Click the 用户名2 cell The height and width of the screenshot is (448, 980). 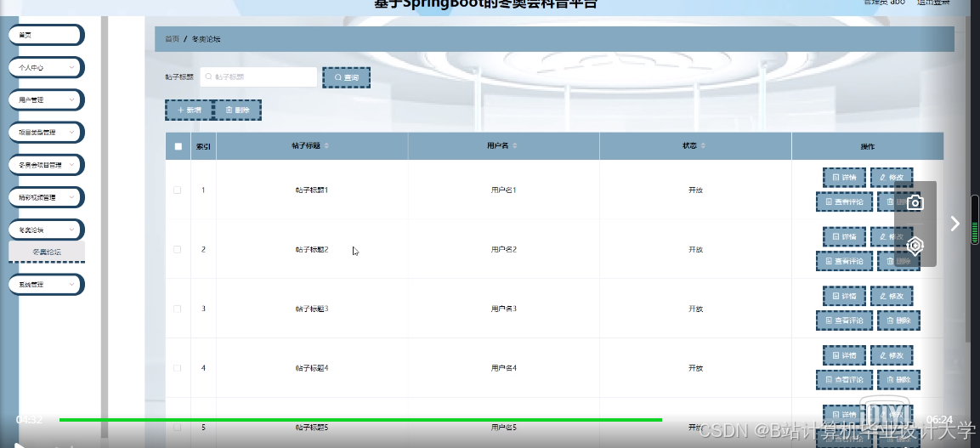coord(504,249)
